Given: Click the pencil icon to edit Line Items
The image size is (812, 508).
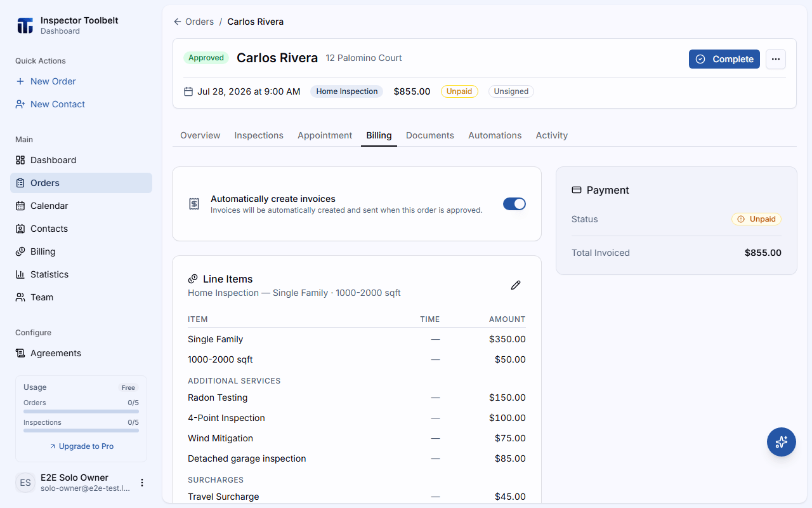Looking at the screenshot, I should [516, 285].
